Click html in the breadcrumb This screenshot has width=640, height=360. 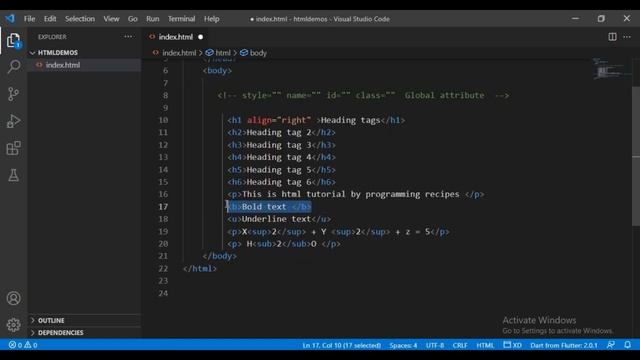click(223, 53)
